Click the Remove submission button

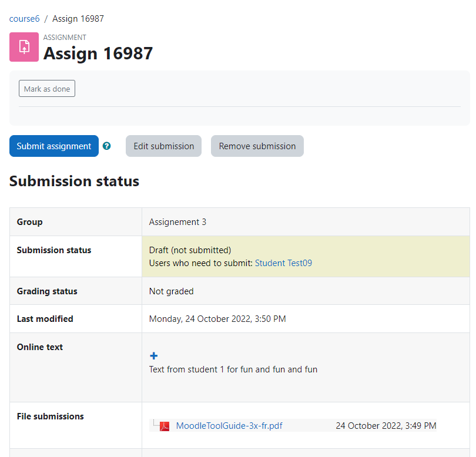pyautogui.click(x=257, y=146)
